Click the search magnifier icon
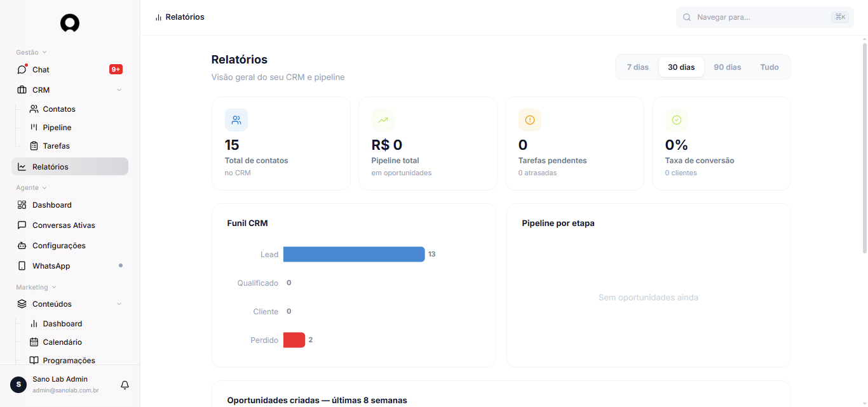 click(x=687, y=17)
